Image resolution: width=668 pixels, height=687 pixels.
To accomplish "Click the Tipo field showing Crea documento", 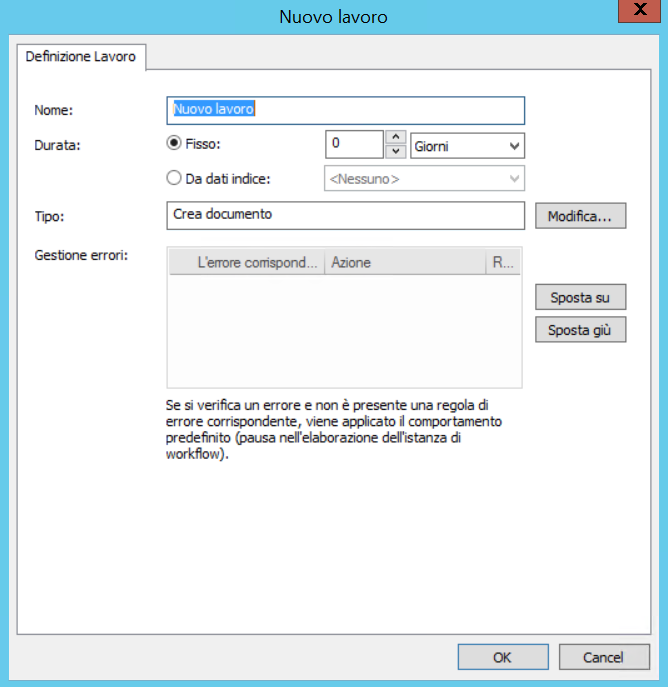I will (x=346, y=216).
